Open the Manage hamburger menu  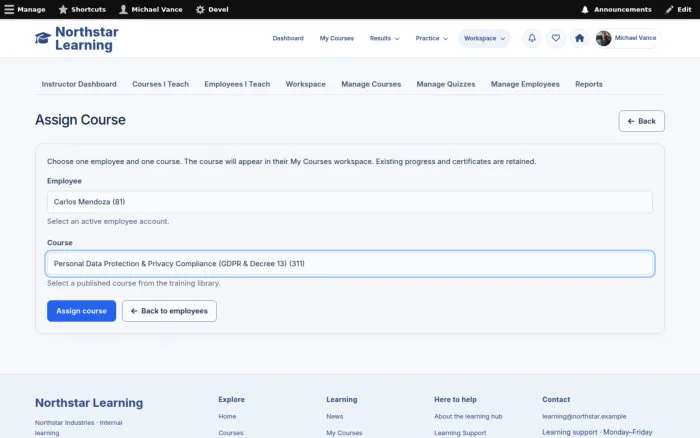coord(25,9)
